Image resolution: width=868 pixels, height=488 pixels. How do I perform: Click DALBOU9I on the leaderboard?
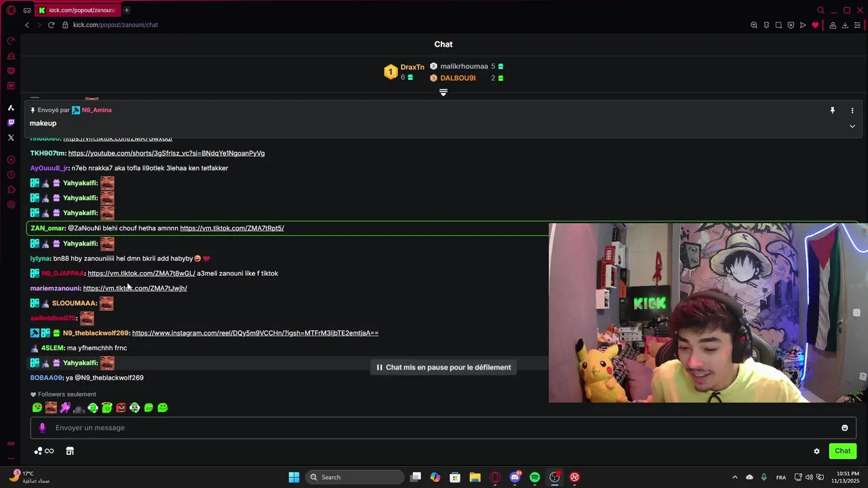point(458,78)
